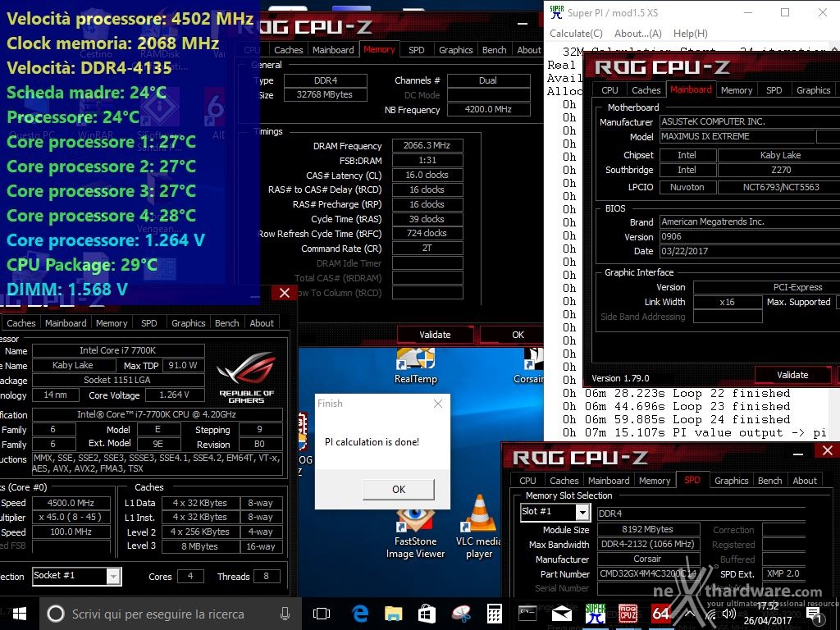Image resolution: width=840 pixels, height=630 pixels.
Task: Open the taskbar clock and date
Action: (768, 614)
